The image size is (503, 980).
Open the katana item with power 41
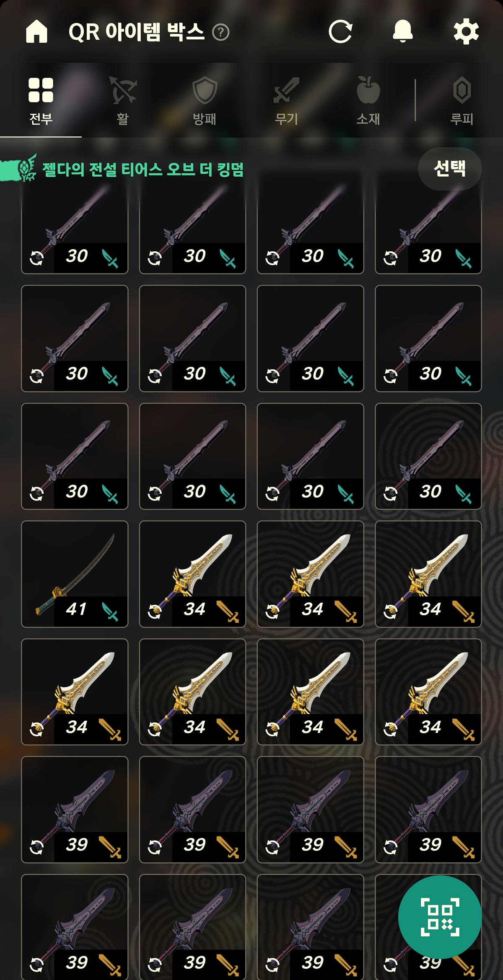[75, 574]
